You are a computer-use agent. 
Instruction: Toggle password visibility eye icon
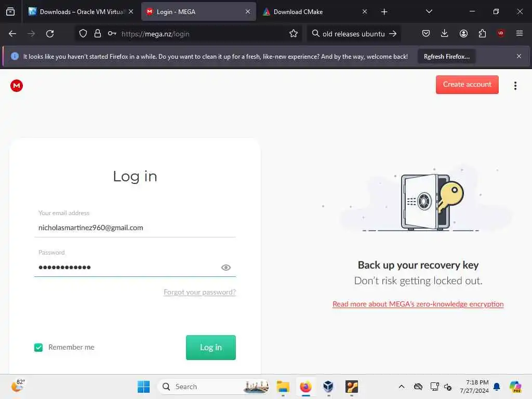tap(226, 268)
